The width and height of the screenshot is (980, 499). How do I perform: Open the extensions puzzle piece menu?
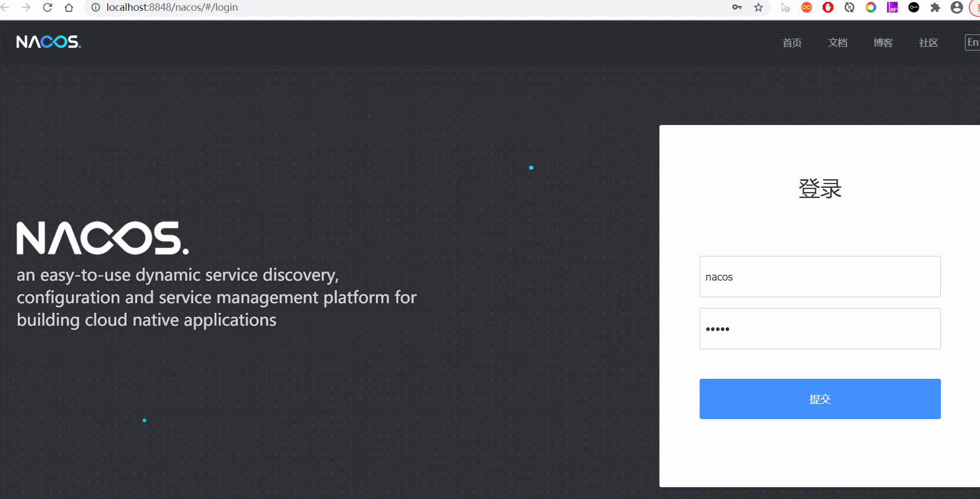click(936, 8)
